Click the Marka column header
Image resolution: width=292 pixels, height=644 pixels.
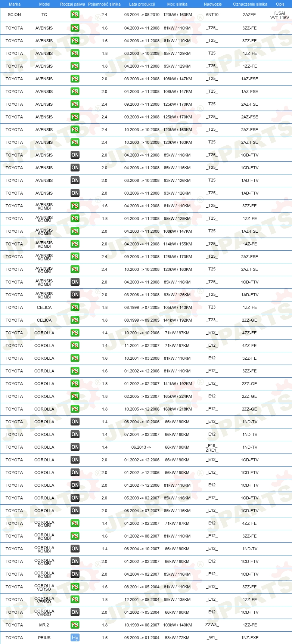point(15,4)
